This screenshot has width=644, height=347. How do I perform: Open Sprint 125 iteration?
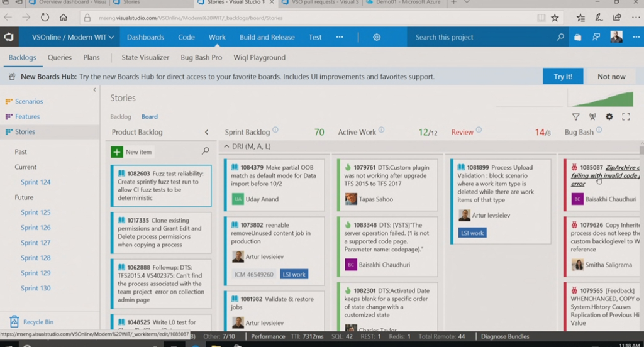click(36, 212)
